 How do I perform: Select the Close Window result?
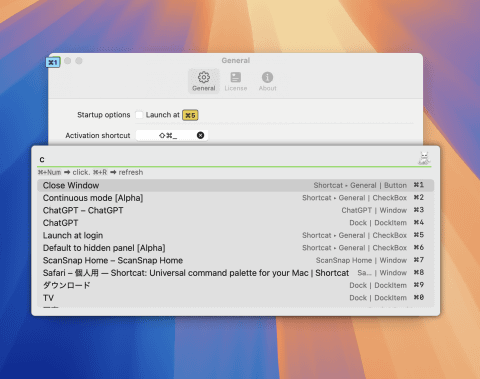[236, 185]
